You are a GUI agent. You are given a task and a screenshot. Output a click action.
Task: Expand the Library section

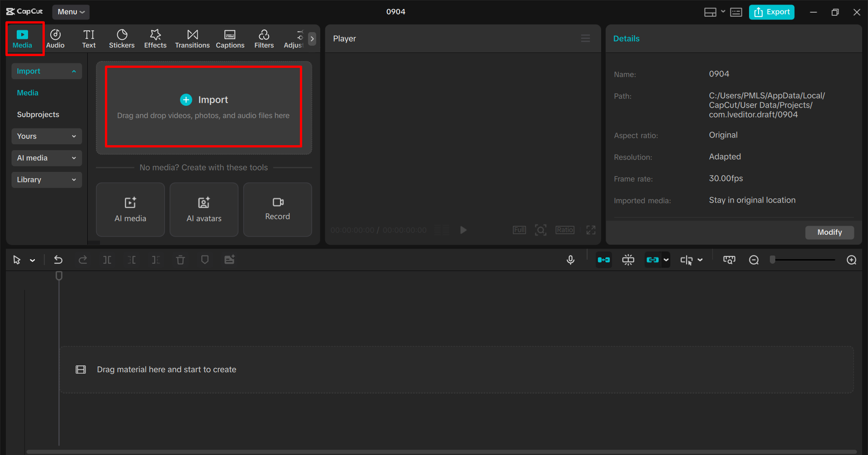coord(47,180)
